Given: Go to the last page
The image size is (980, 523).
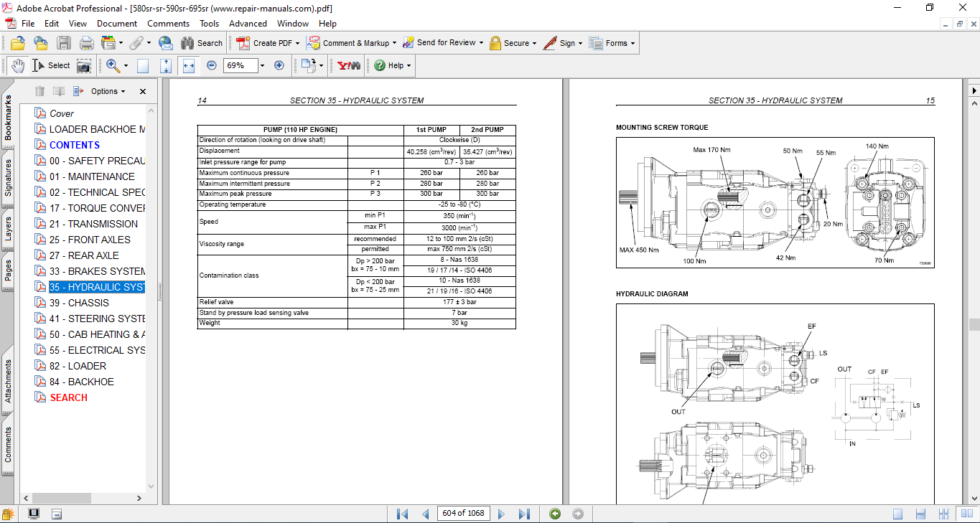Looking at the screenshot, I should pos(524,514).
